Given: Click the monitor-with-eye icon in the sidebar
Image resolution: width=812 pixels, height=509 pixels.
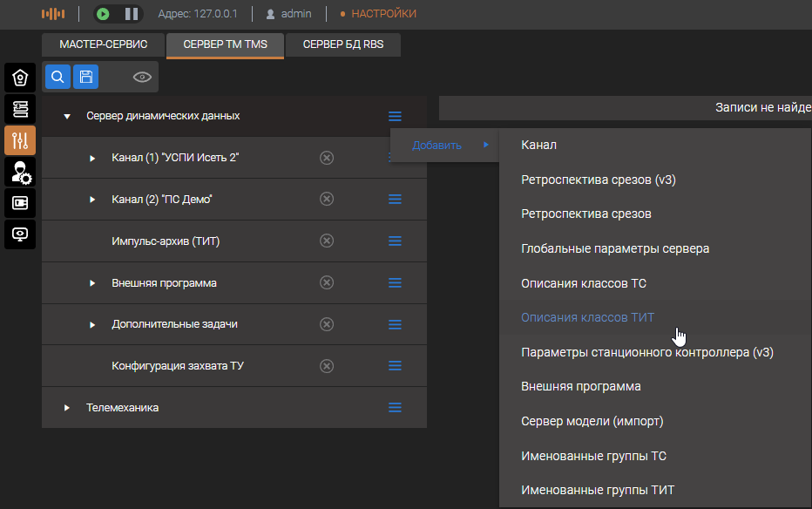Looking at the screenshot, I should pos(20,234).
